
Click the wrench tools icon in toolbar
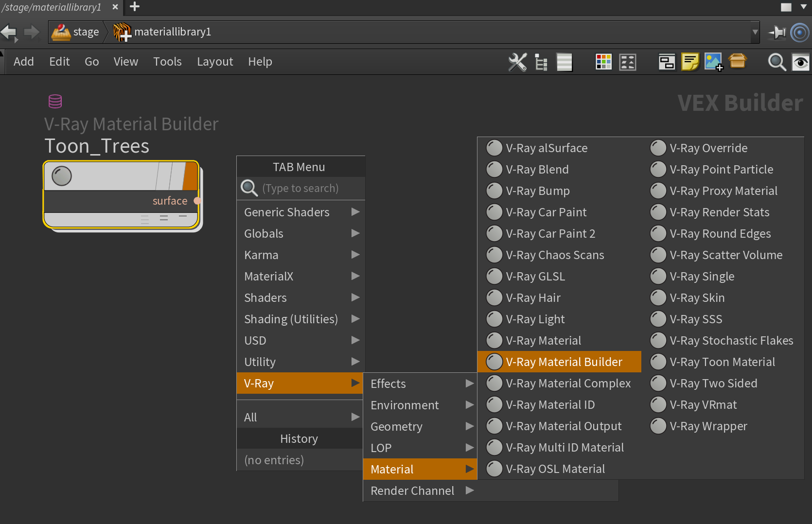click(517, 62)
